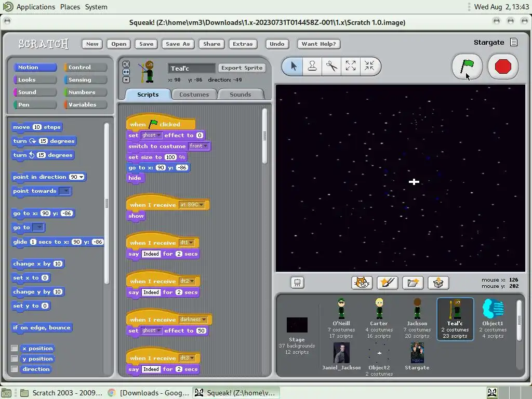The height and width of the screenshot is (399, 532).
Task: Get a surprise sprite button
Action: 438,283
